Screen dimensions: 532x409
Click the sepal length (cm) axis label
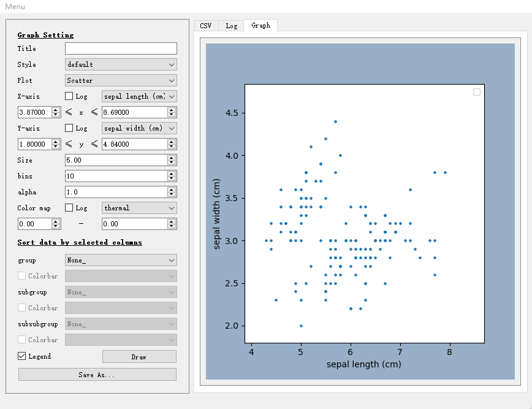[x=363, y=364]
